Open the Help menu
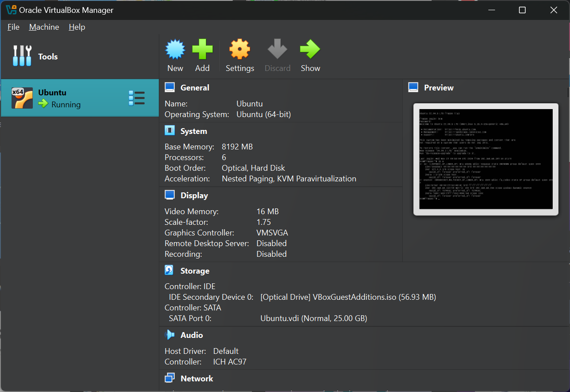This screenshot has width=570, height=392. (x=77, y=27)
